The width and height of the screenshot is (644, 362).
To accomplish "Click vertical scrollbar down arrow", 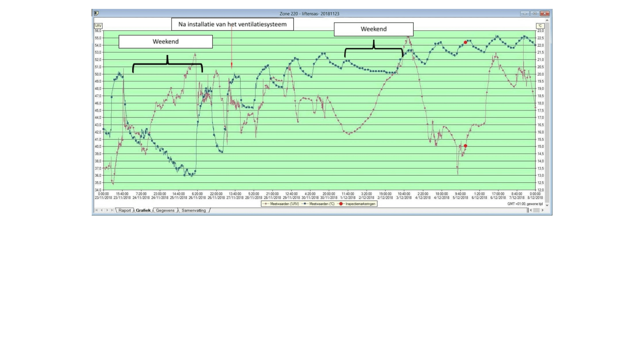I will coord(547,205).
